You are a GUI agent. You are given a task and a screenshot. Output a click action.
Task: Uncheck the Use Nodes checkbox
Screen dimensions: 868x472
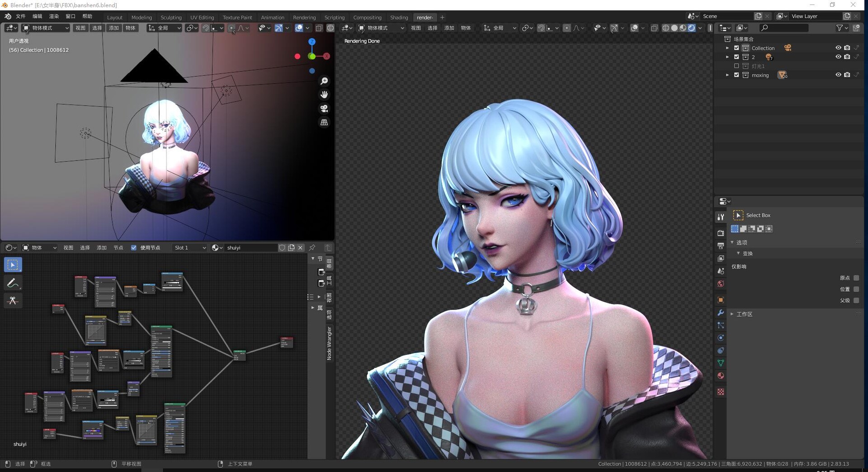(x=134, y=248)
